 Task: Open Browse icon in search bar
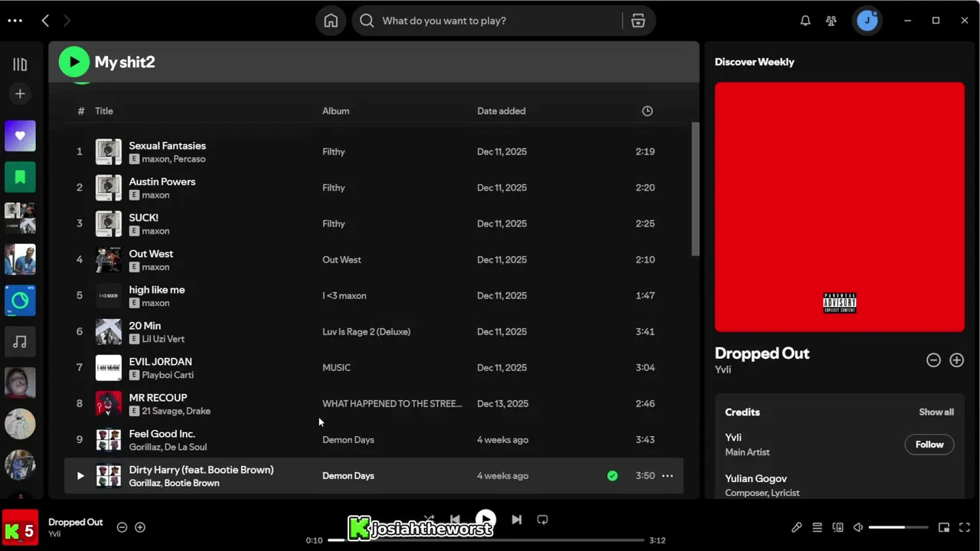(639, 21)
